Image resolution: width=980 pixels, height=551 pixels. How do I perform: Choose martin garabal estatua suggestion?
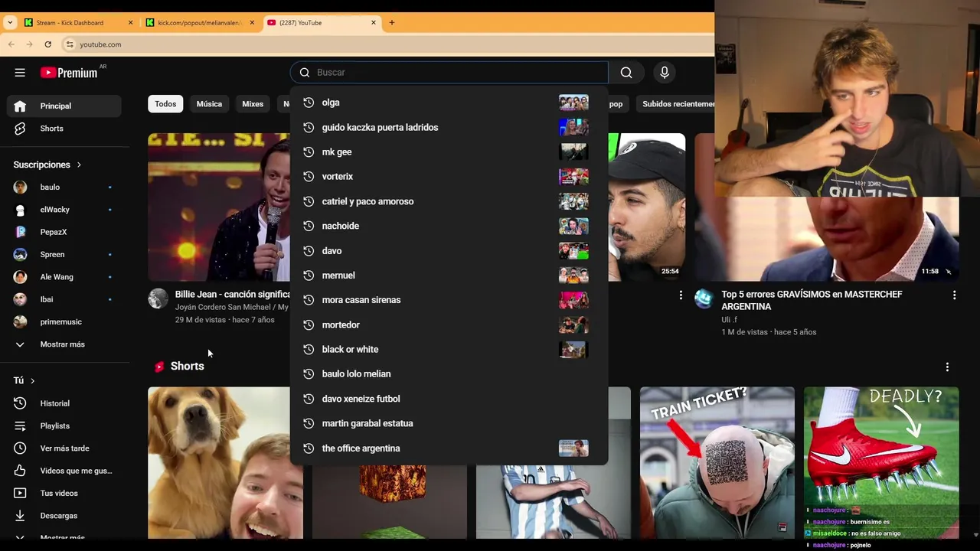point(449,423)
